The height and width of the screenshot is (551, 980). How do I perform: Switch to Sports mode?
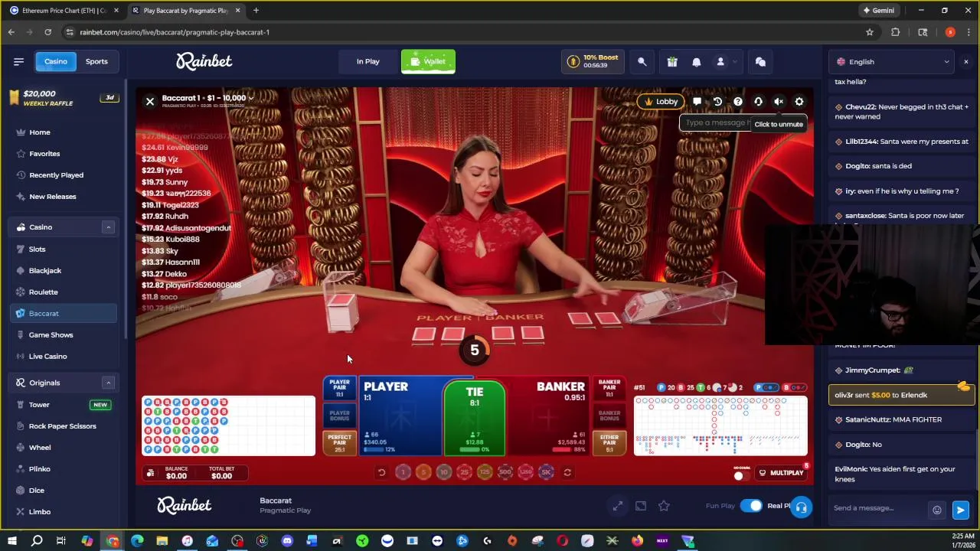(x=96, y=61)
